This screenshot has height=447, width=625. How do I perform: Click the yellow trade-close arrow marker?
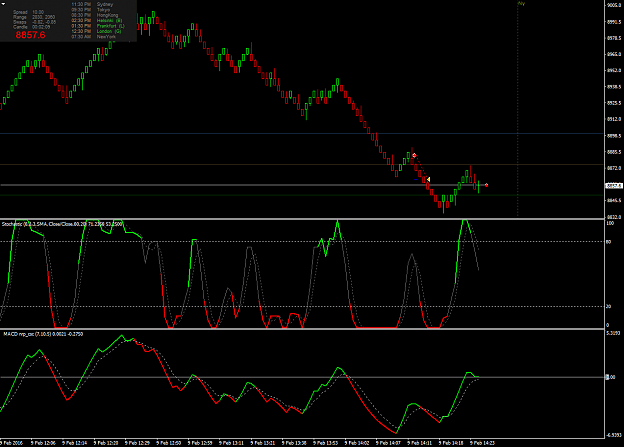tap(428, 179)
